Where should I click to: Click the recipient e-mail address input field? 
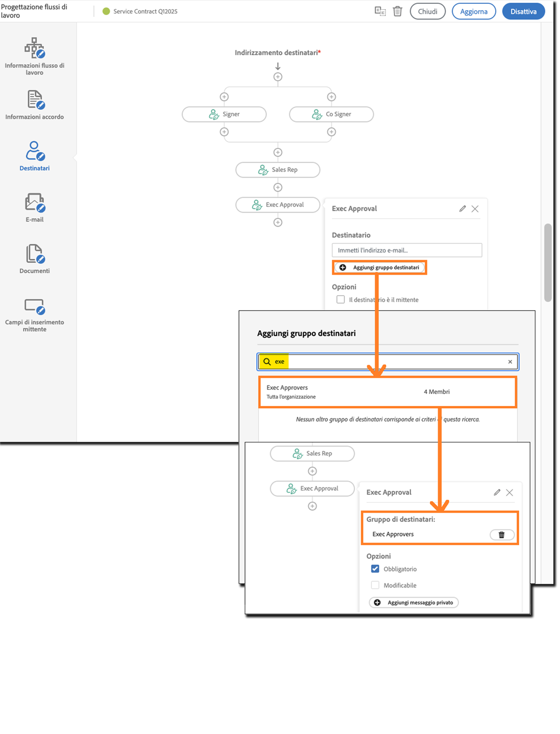pyautogui.click(x=406, y=250)
